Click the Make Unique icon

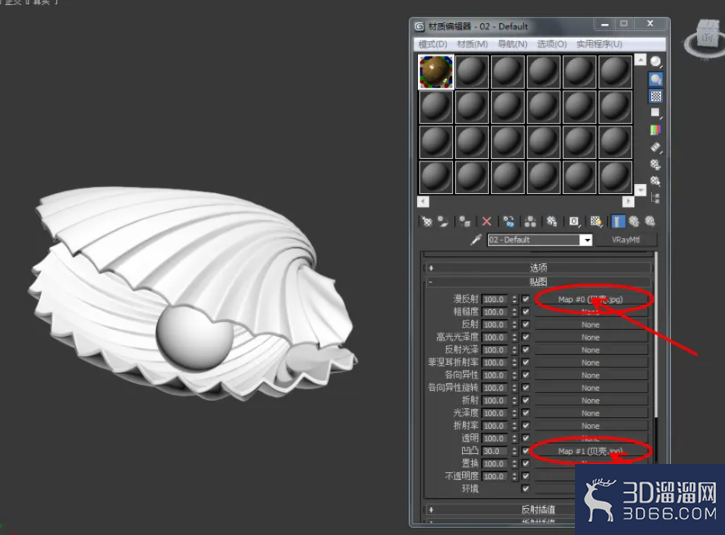pyautogui.click(x=530, y=222)
